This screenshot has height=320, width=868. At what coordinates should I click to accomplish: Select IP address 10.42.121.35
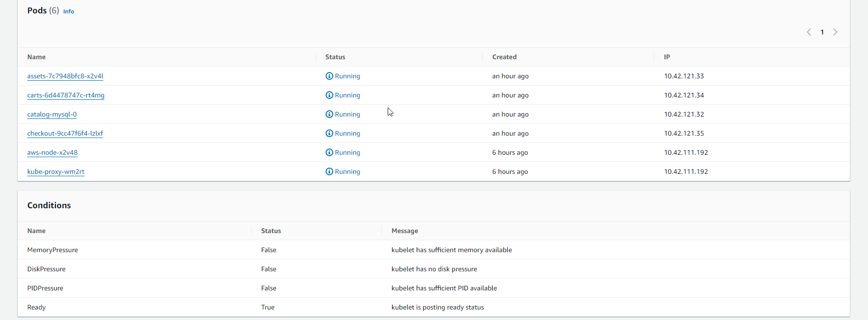tap(684, 133)
